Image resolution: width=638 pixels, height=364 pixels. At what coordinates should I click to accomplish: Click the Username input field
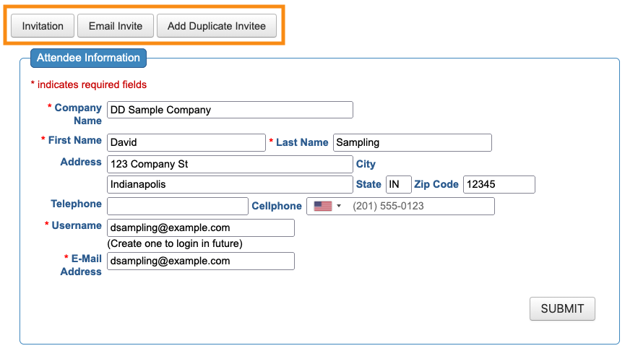click(200, 228)
